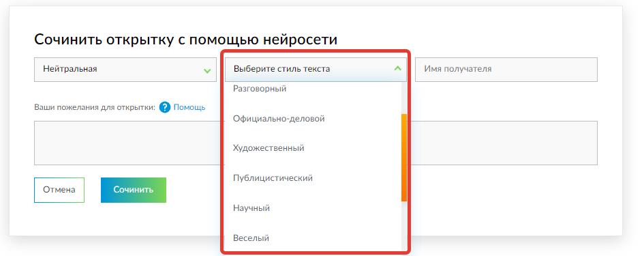644x256 pixels.
Task: Click green down-chevron in Нейтральная field
Action: (x=207, y=71)
